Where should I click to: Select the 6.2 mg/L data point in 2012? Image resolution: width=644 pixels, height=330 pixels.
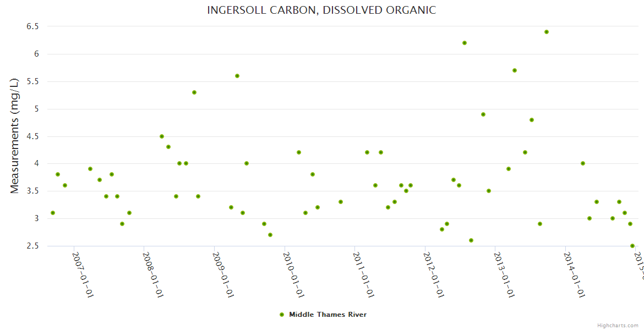pyautogui.click(x=465, y=43)
